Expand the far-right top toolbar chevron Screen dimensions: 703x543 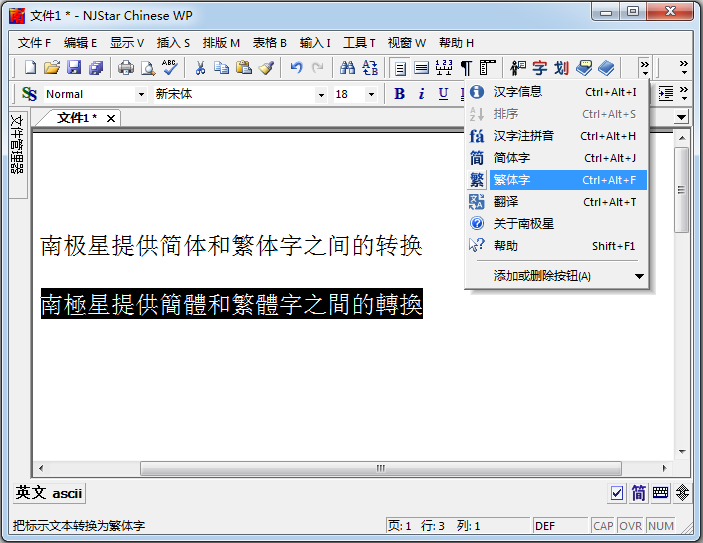pyautogui.click(x=684, y=68)
